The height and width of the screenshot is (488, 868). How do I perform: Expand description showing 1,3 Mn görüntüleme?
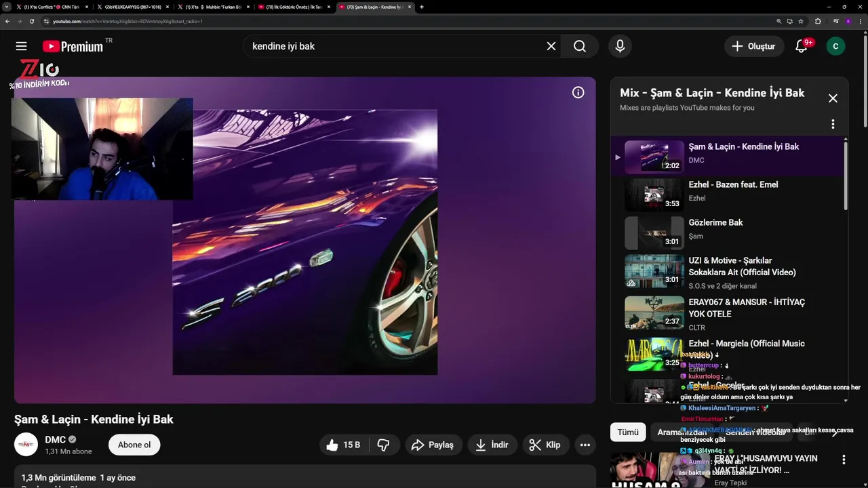(304, 477)
